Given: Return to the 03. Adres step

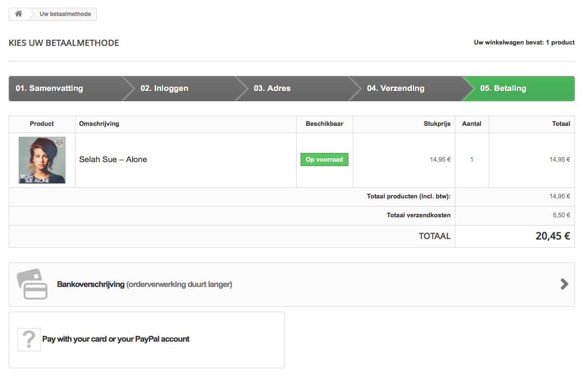Looking at the screenshot, I should 272,89.
